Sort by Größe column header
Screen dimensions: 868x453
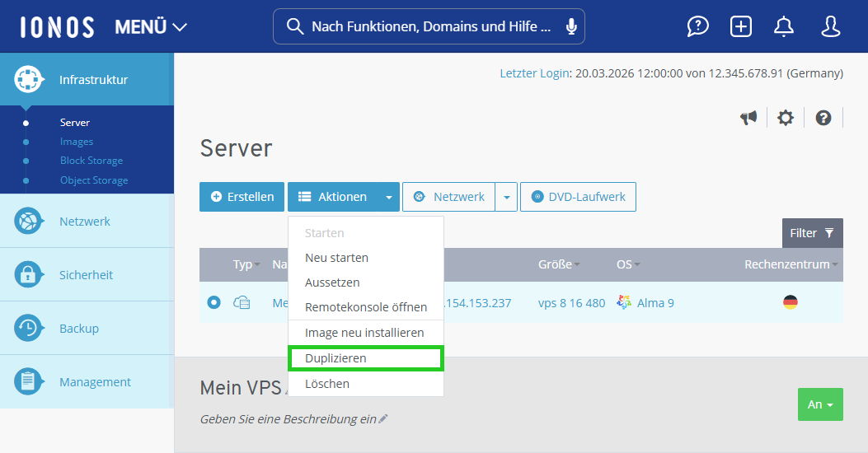pyautogui.click(x=559, y=264)
